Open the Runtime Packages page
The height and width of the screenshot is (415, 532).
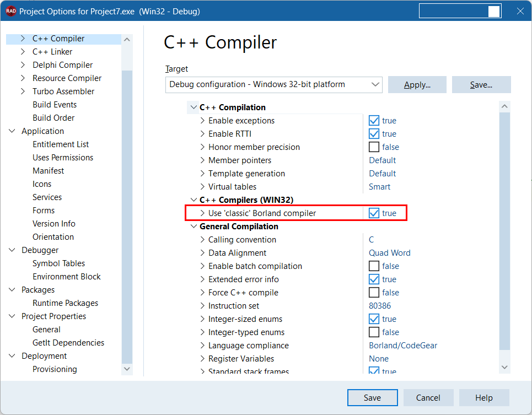(65, 303)
